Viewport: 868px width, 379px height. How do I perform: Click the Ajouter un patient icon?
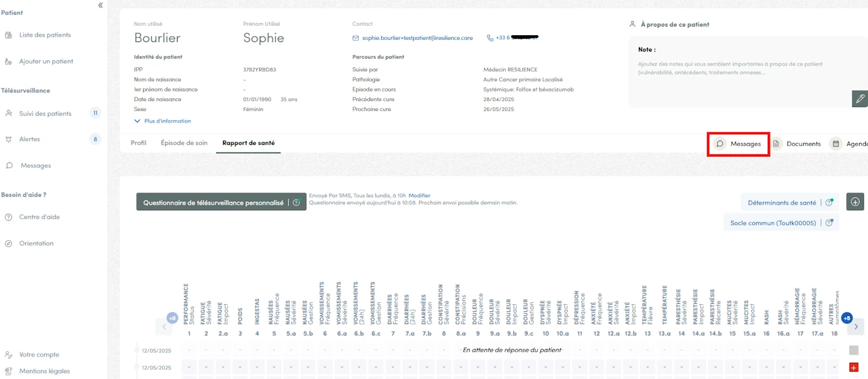click(8, 62)
